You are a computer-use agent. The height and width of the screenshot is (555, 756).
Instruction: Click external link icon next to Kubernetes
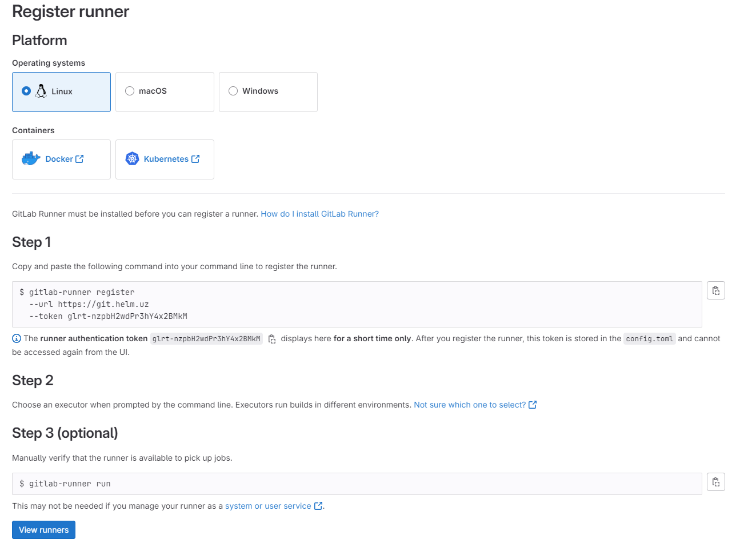tap(195, 159)
